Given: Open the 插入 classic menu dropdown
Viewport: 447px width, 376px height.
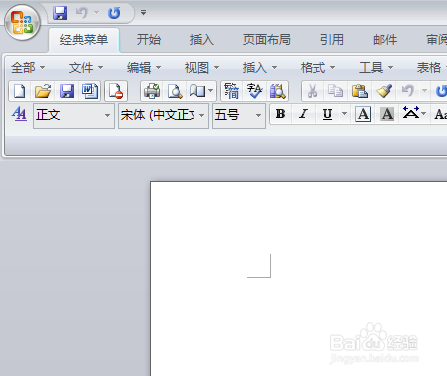Looking at the screenshot, I should pos(260,68).
